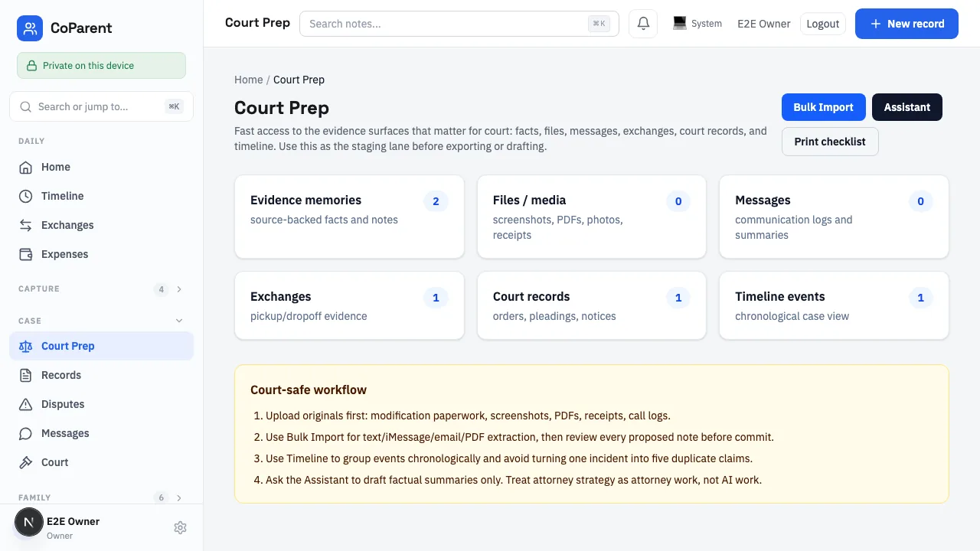This screenshot has height=551, width=980.
Task: Open the Timeline events card
Action: (x=834, y=305)
